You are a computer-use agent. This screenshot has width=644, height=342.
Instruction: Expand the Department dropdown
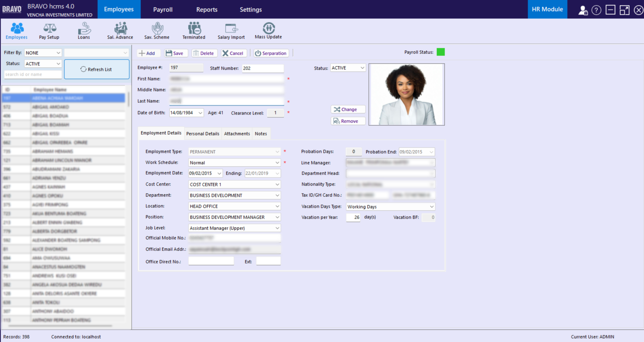(x=277, y=195)
